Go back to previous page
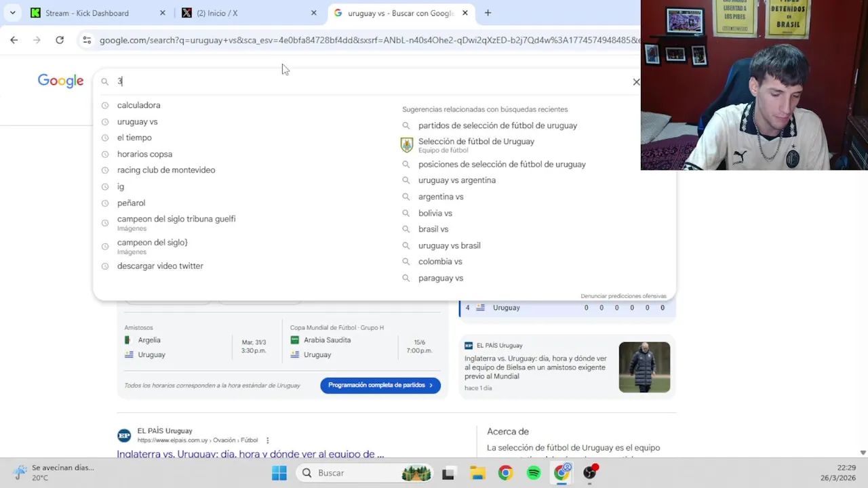Image resolution: width=868 pixels, height=488 pixels. (14, 40)
